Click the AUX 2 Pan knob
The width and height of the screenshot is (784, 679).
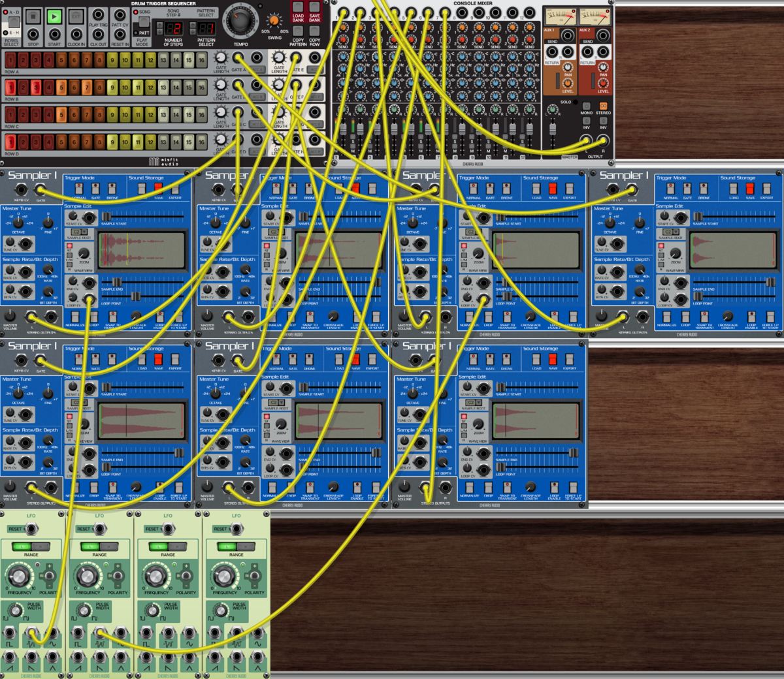pos(603,67)
